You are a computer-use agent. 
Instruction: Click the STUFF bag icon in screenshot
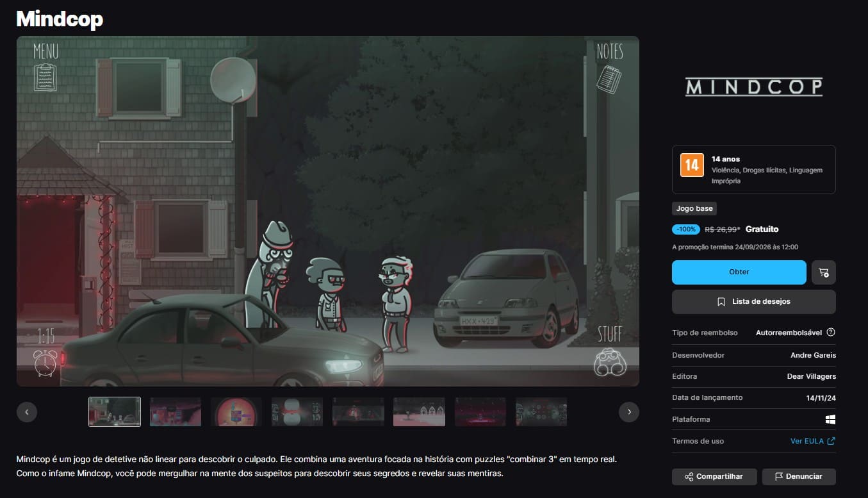tap(609, 362)
